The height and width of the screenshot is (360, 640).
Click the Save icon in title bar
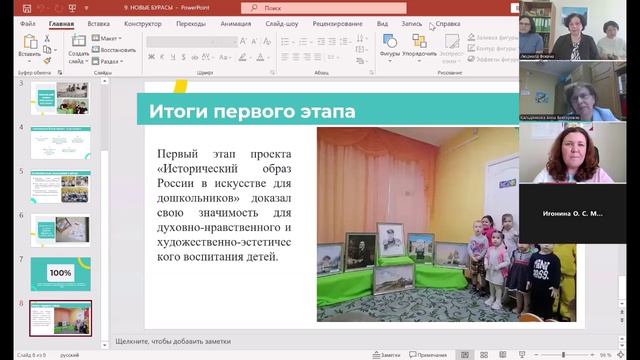pos(27,8)
